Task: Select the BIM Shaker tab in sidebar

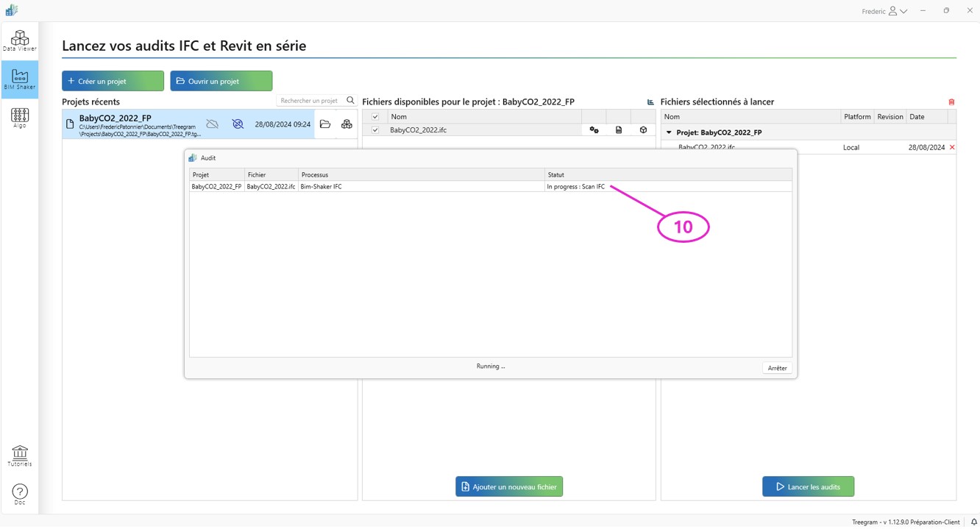Action: 20,79
